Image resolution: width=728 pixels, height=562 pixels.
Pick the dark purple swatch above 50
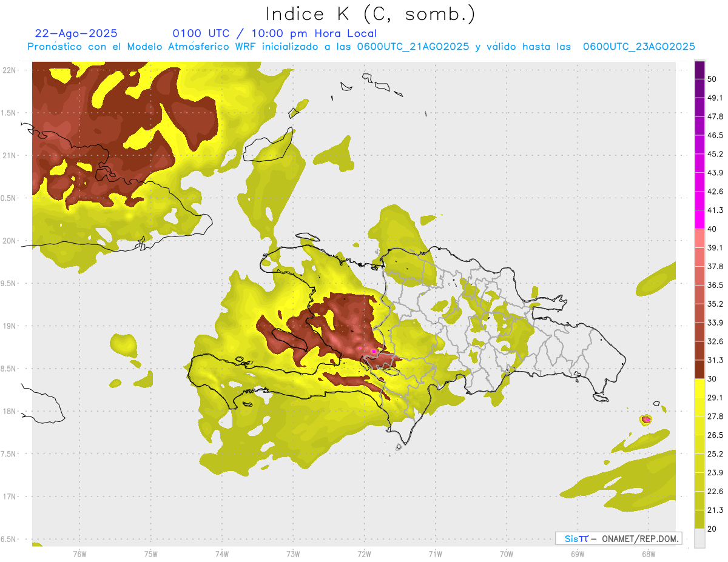[699, 70]
